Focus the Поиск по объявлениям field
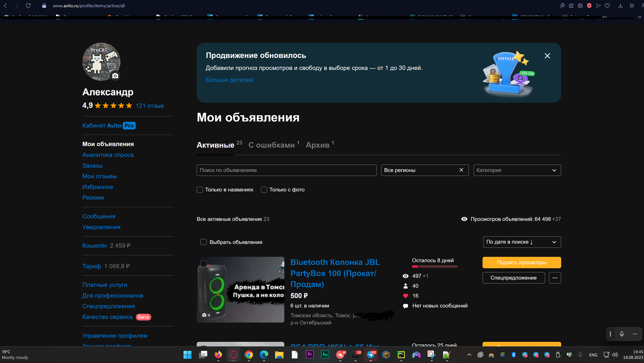Viewport: 644px width, 363px height. click(x=286, y=170)
